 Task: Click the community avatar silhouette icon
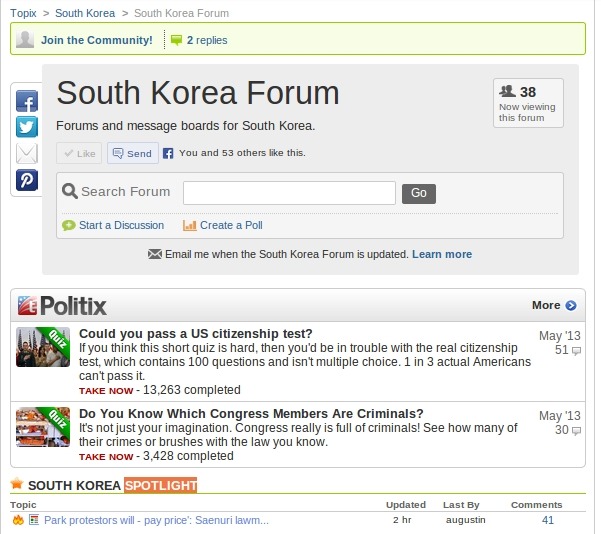(25, 39)
